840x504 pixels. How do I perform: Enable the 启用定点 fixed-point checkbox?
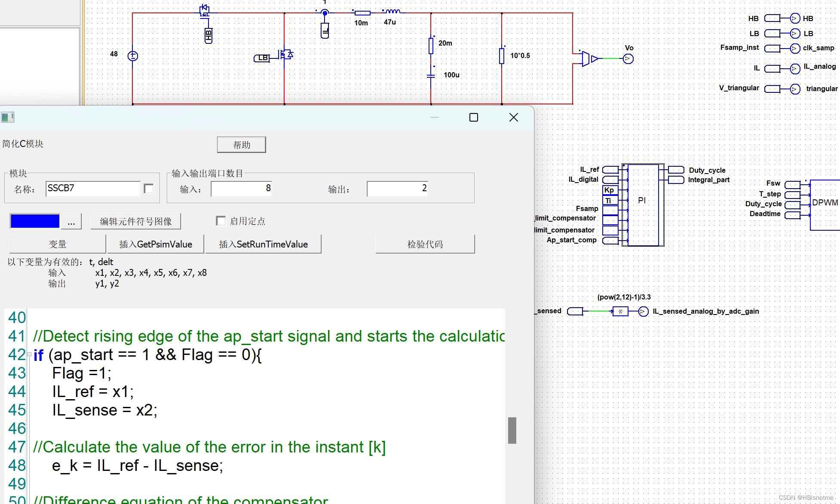click(x=221, y=221)
